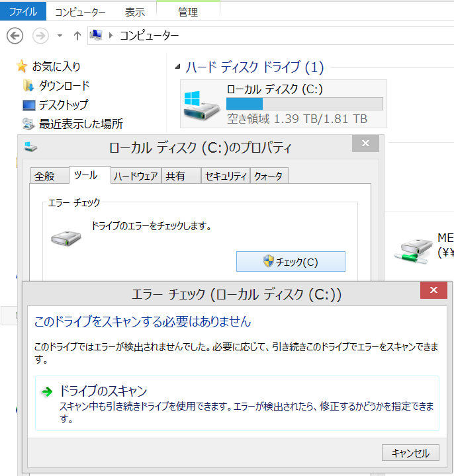The image size is (454, 476).
Task: Expand the address bar path chevron
Action: 111,36
